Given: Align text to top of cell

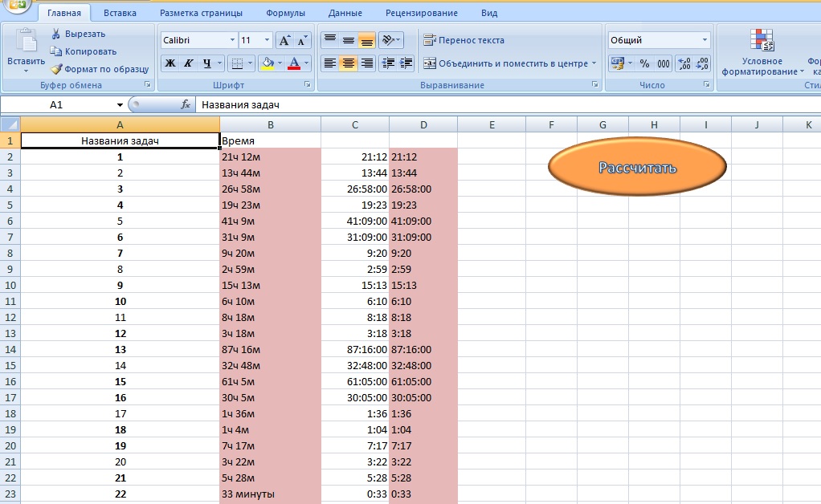Looking at the screenshot, I should 330,40.
